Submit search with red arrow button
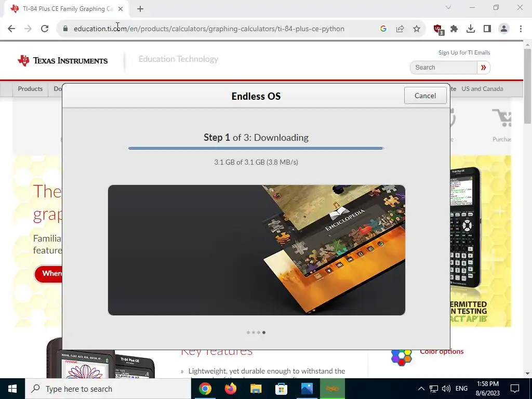 tap(484, 68)
